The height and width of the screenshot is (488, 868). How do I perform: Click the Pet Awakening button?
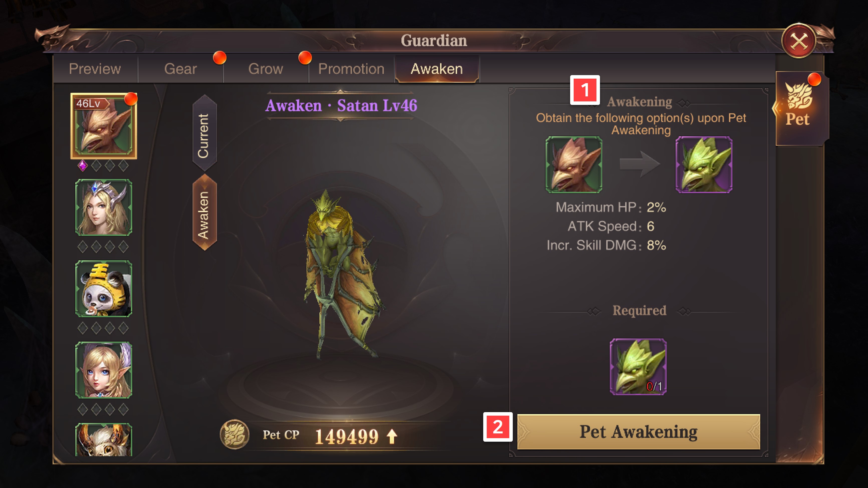click(639, 432)
